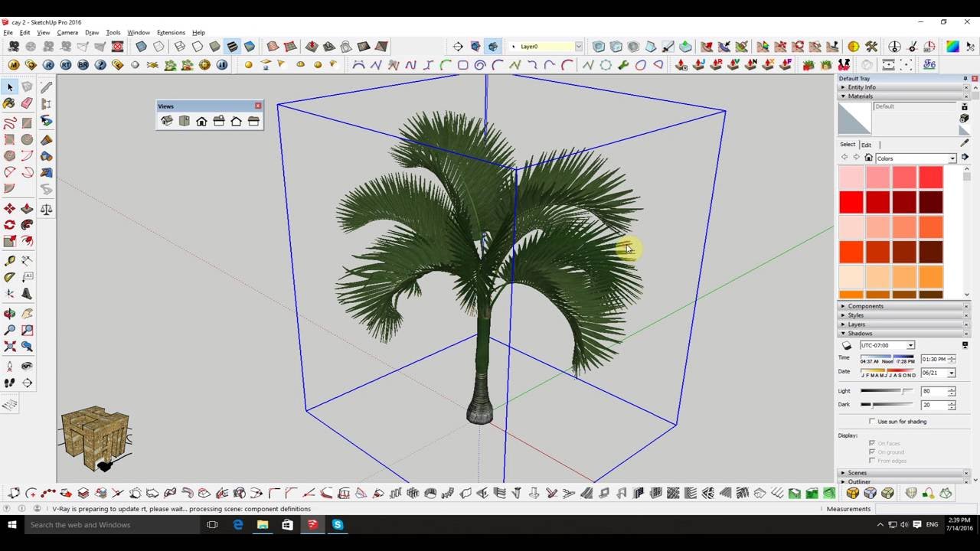
Task: Switch to Back view in Views toolbar
Action: [236, 121]
